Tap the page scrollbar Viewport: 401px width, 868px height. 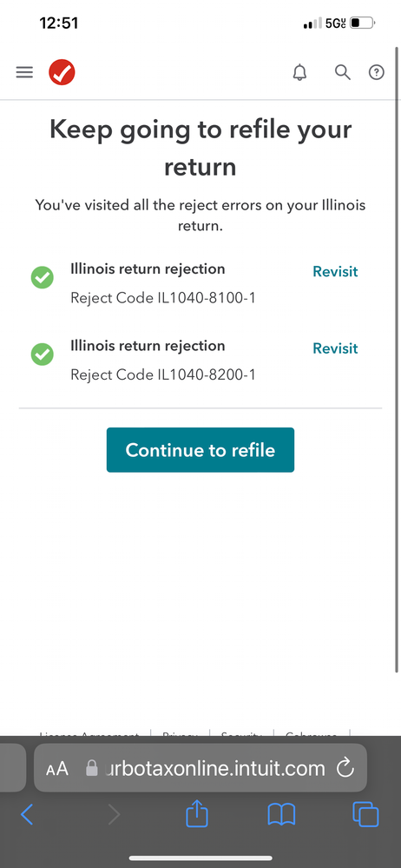pos(398,360)
